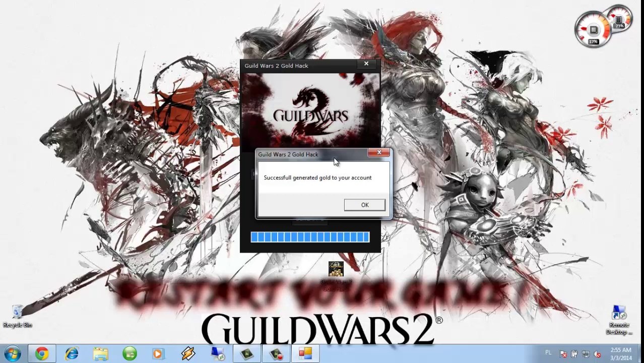Screen dimensions: 644x363
Task: Select the Remote Desktop shortcut on desktop
Action: pos(619,320)
